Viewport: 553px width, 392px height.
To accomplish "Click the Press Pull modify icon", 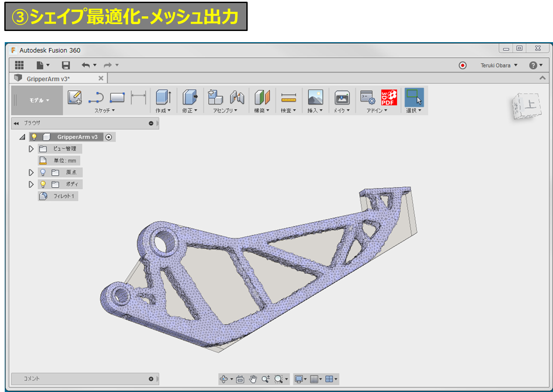I will (190, 98).
